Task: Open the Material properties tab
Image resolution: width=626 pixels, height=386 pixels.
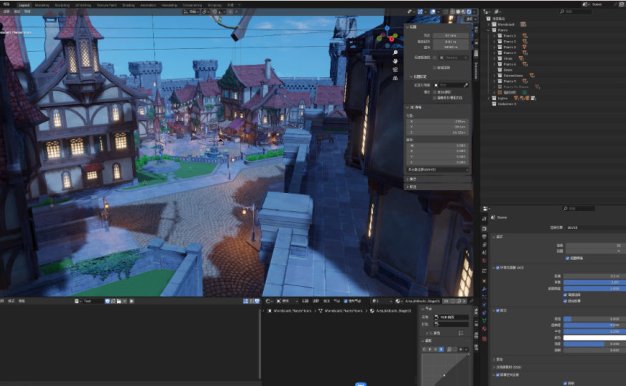Action: [x=484, y=329]
